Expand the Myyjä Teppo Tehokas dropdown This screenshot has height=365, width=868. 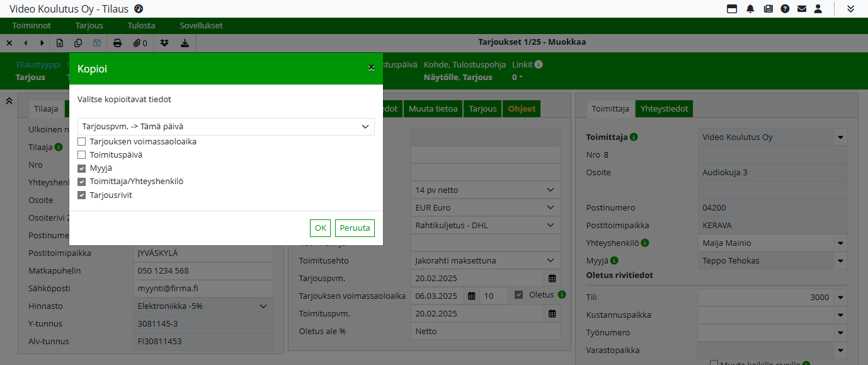tap(840, 260)
